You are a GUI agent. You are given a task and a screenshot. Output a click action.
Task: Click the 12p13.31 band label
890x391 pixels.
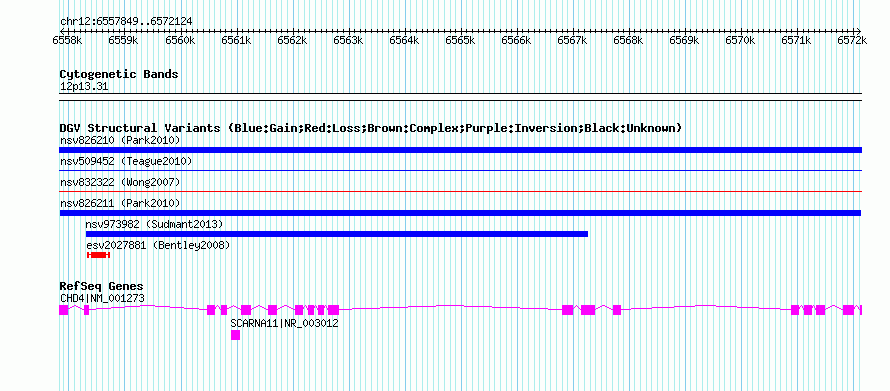84,87
